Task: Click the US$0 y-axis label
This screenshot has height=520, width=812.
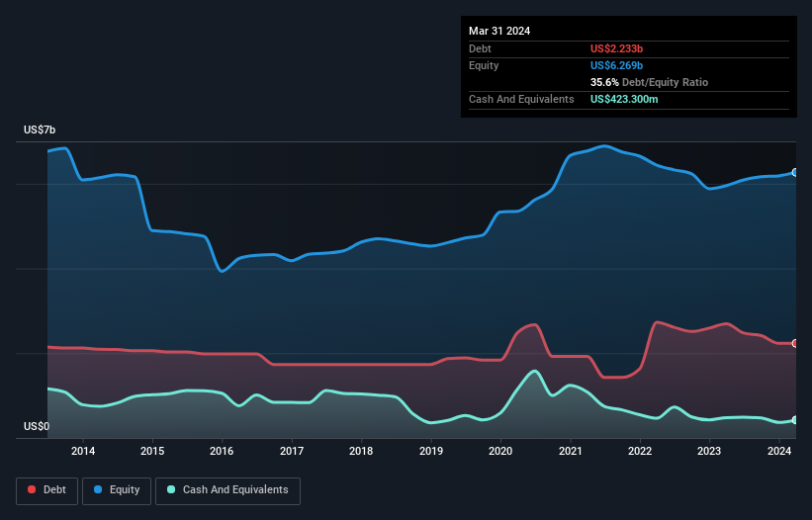Action: click(x=37, y=426)
